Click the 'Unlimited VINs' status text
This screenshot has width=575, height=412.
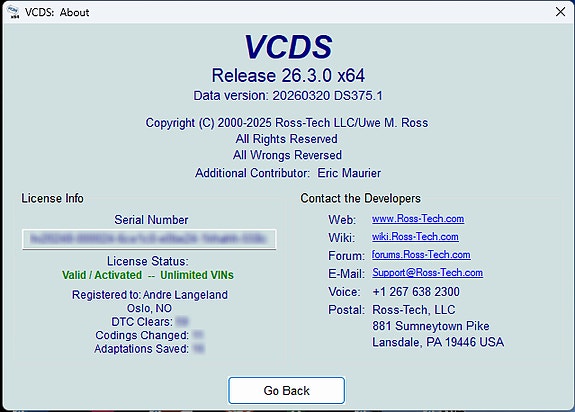click(x=197, y=275)
